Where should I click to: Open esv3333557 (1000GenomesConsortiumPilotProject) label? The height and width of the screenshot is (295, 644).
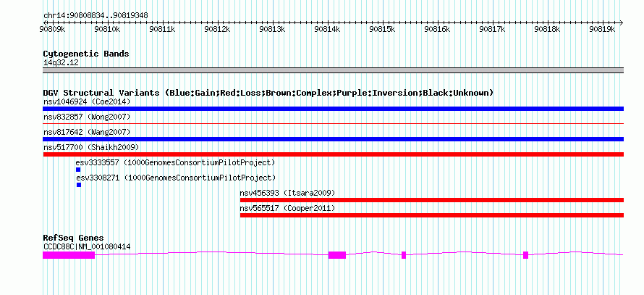click(175, 162)
